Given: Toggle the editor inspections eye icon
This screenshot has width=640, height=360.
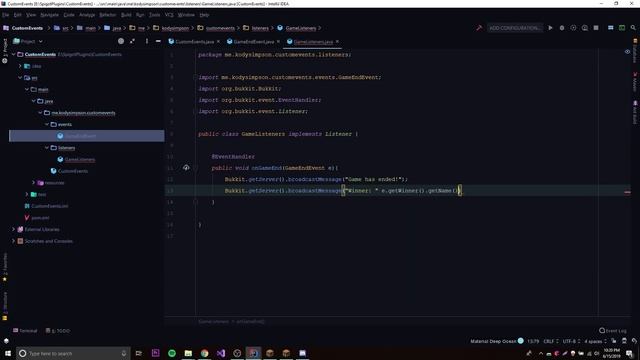Looking at the screenshot, I should 627,52.
